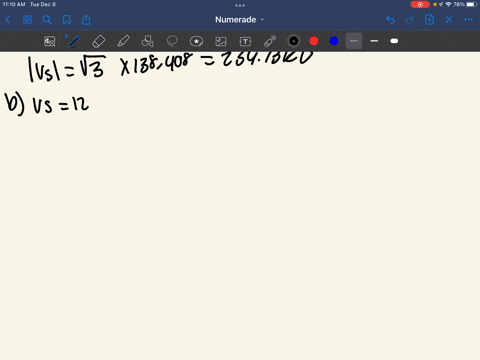Select the Pen tool

(73, 41)
